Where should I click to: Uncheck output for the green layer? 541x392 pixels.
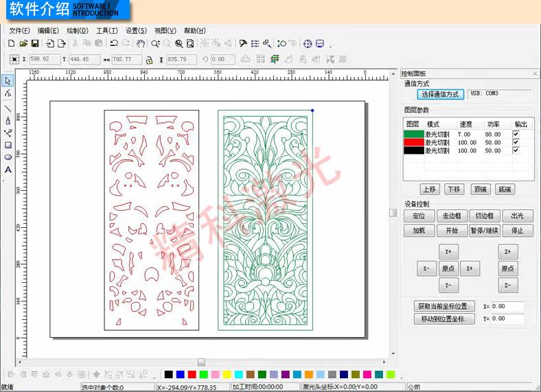(x=516, y=134)
